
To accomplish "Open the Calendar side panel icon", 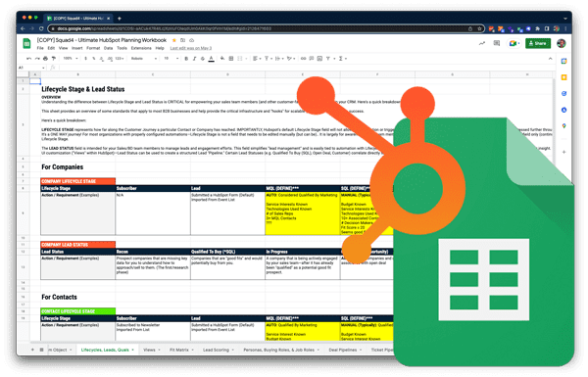I will (x=563, y=61).
